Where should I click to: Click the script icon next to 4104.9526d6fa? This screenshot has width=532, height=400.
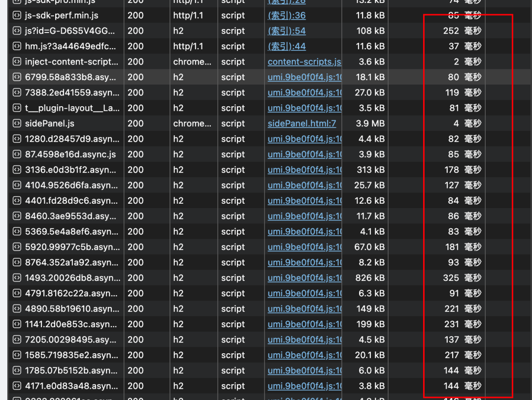click(x=17, y=185)
